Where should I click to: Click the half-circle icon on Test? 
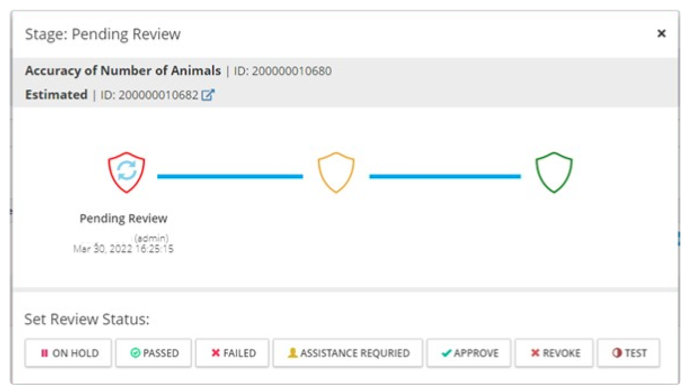(617, 353)
